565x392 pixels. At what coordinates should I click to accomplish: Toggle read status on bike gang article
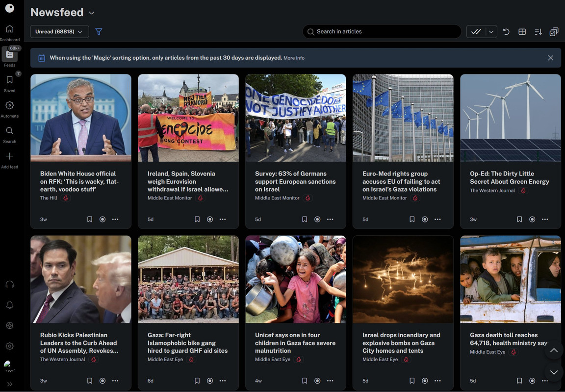coord(210,380)
